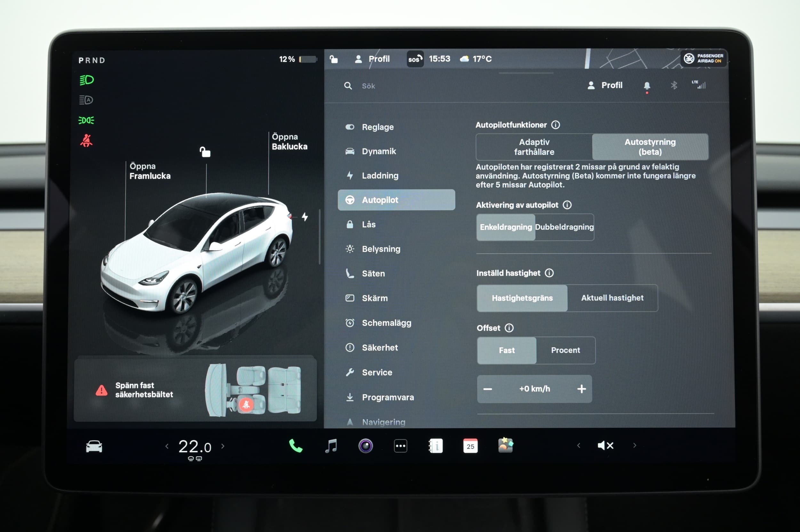Tap Öppna Baklucka to open trunk
Viewport: 800px width, 532px height.
[x=290, y=141]
